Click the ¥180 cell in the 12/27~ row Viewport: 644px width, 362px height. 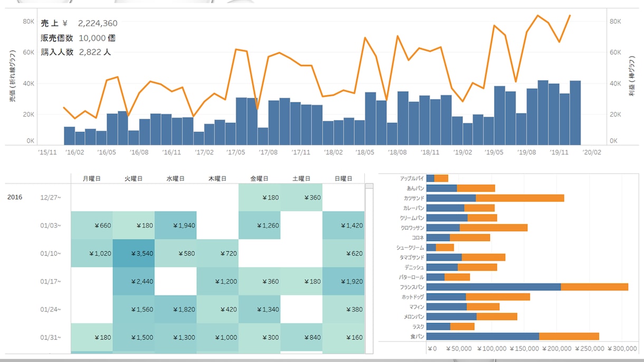pos(259,197)
